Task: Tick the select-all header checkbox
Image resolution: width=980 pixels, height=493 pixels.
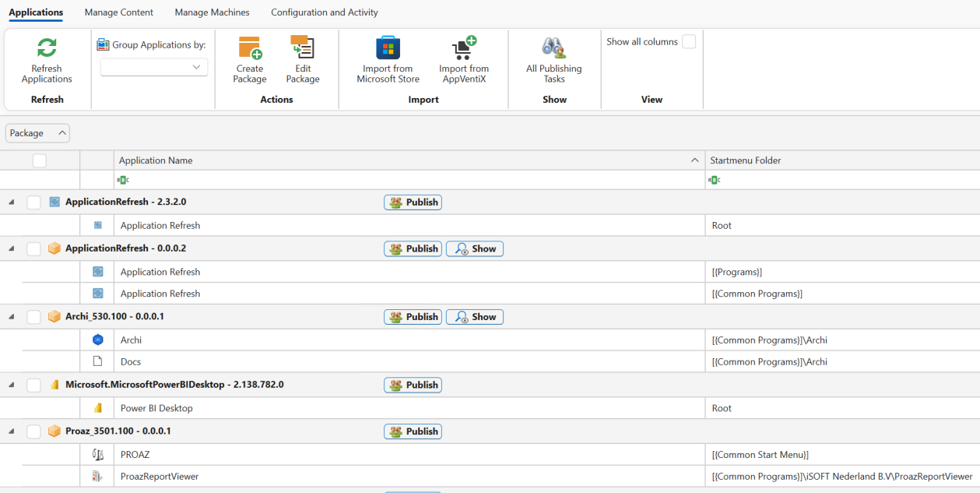Action: pos(40,160)
